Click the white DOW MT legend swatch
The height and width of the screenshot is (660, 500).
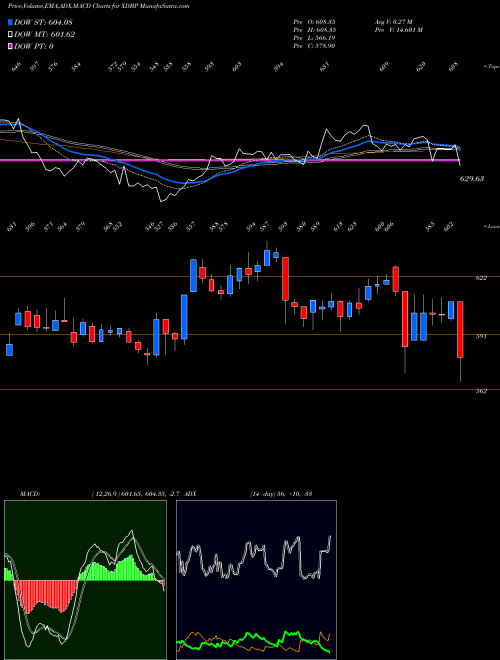11,35
